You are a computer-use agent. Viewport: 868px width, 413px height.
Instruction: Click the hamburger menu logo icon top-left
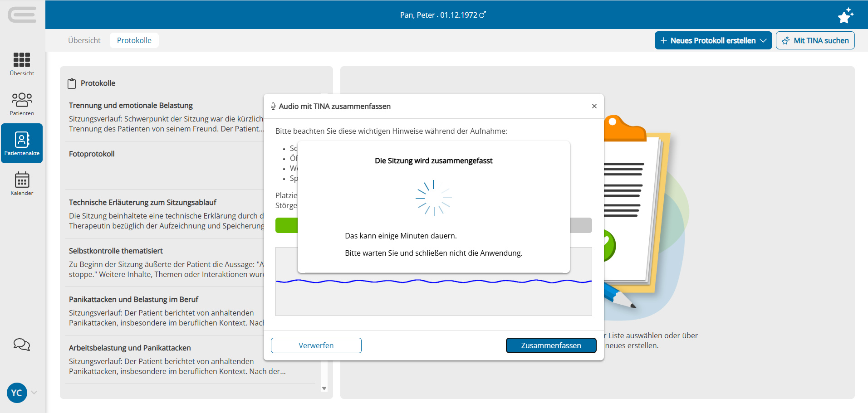coord(22,15)
